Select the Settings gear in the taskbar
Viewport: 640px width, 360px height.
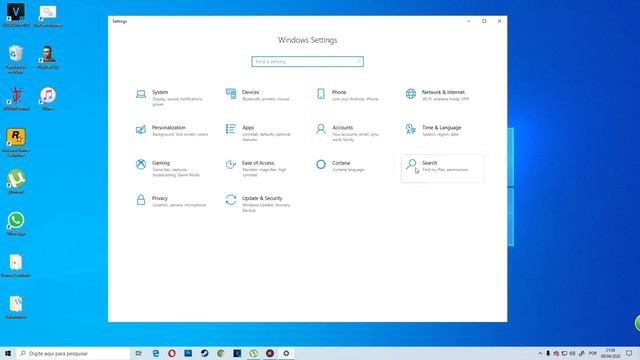(286, 353)
